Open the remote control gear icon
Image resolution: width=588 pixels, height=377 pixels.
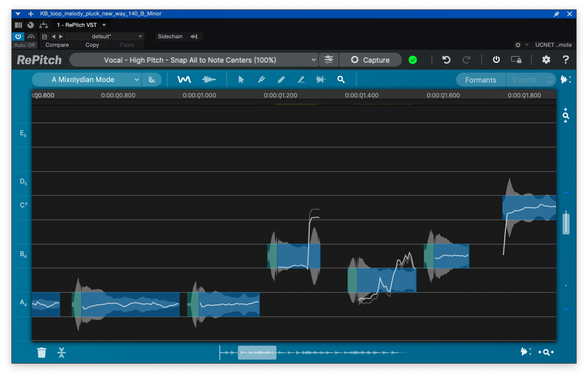(518, 45)
